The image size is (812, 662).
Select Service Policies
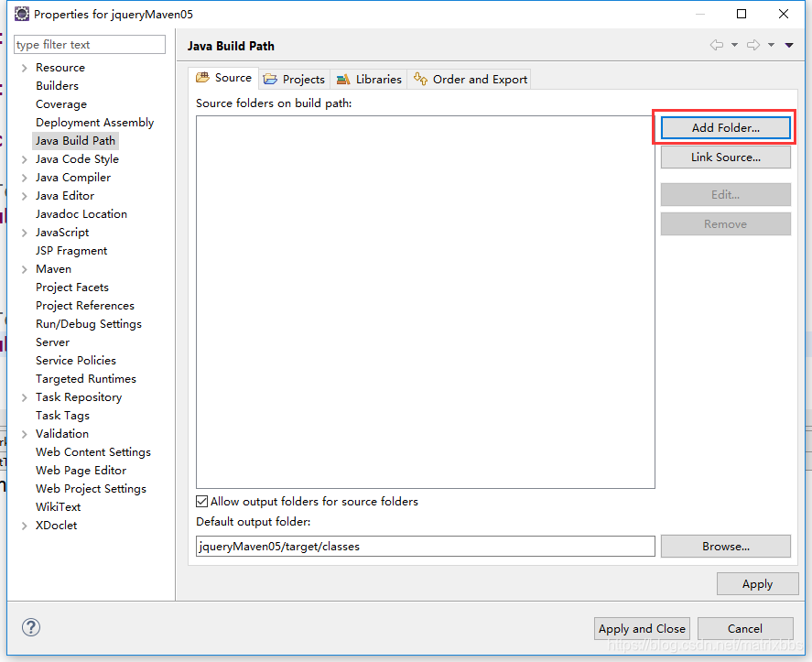tap(76, 361)
